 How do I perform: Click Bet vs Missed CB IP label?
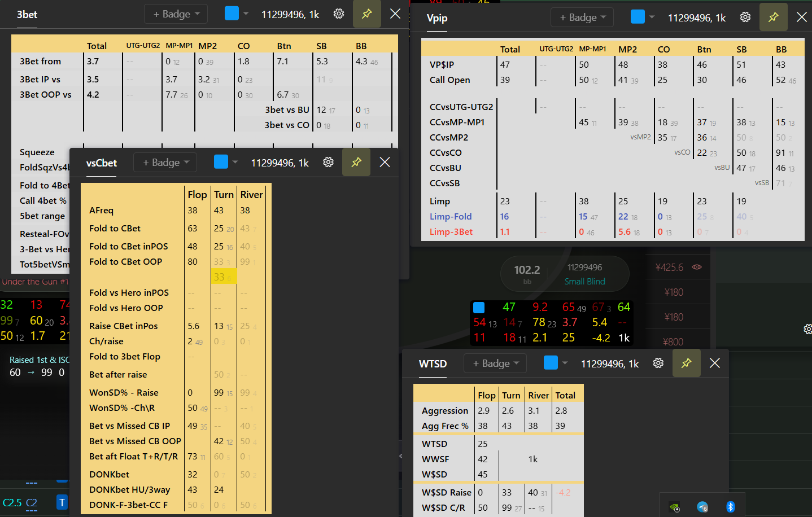[x=129, y=426]
